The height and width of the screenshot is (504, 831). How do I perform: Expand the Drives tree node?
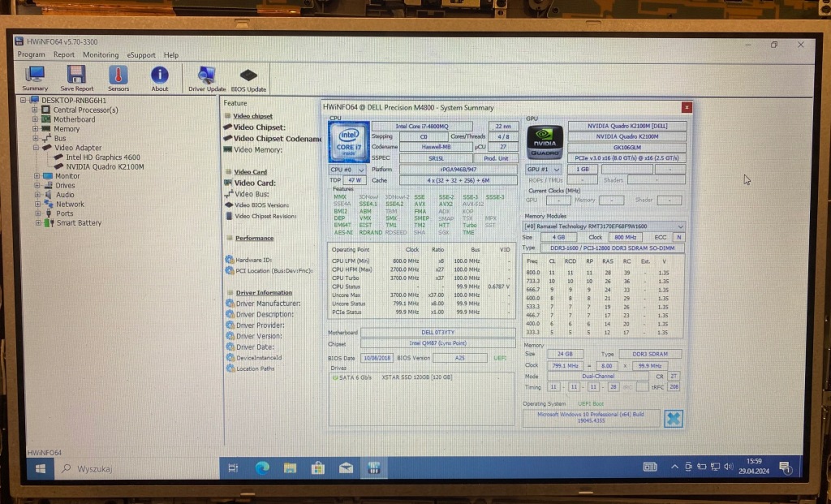[37, 185]
